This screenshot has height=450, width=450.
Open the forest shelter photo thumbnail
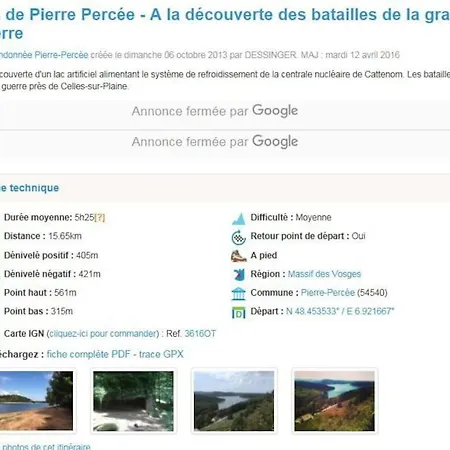[133, 401]
